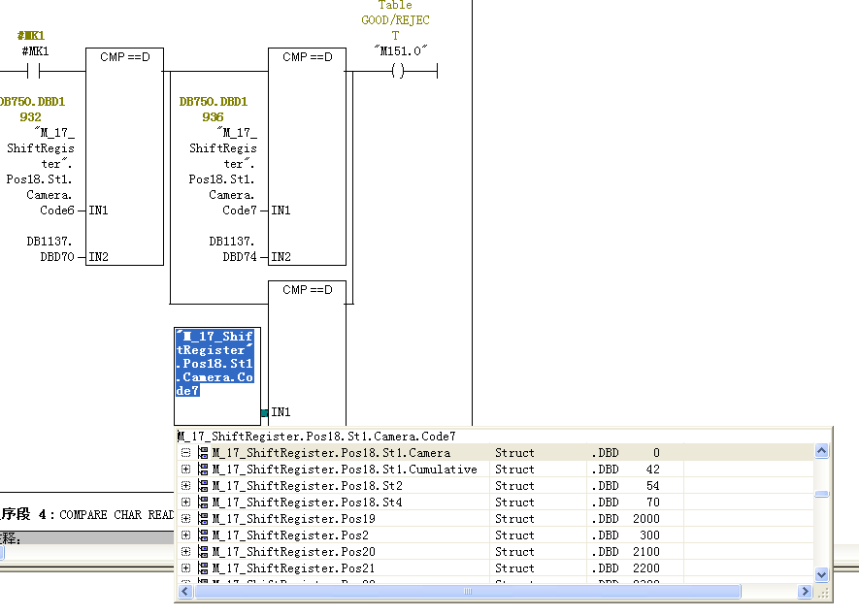Select the CMP ==D box with Code7 input

coord(308,156)
